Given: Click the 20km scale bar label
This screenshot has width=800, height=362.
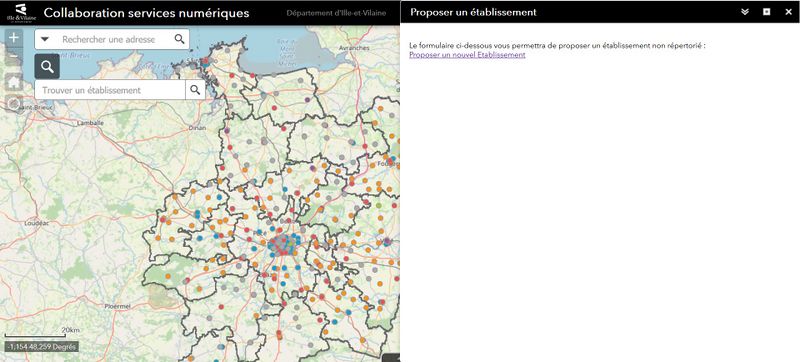Looking at the screenshot, I should point(71,330).
